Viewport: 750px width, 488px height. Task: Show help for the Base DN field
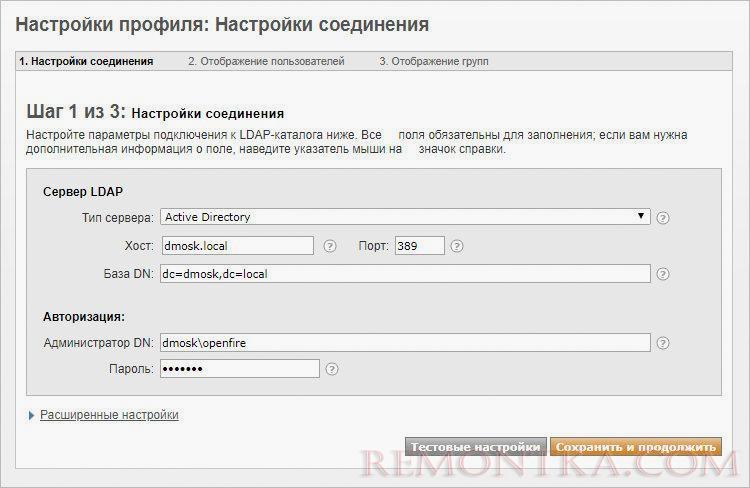(662, 274)
